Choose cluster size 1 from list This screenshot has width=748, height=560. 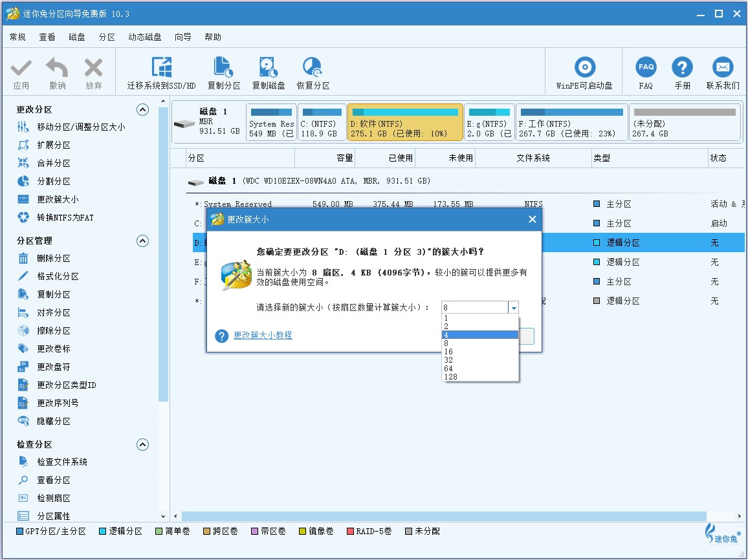click(x=480, y=318)
